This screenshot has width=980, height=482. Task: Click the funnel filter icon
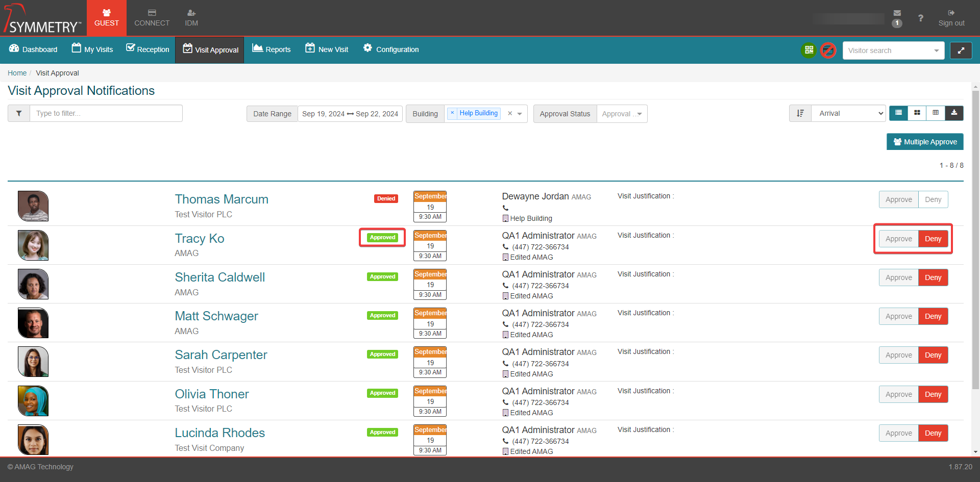(19, 113)
